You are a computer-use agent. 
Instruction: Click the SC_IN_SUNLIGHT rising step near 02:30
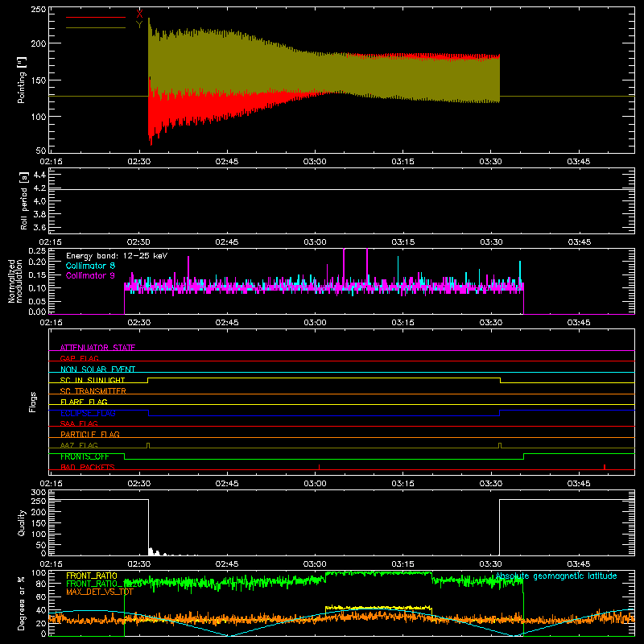(x=148, y=380)
